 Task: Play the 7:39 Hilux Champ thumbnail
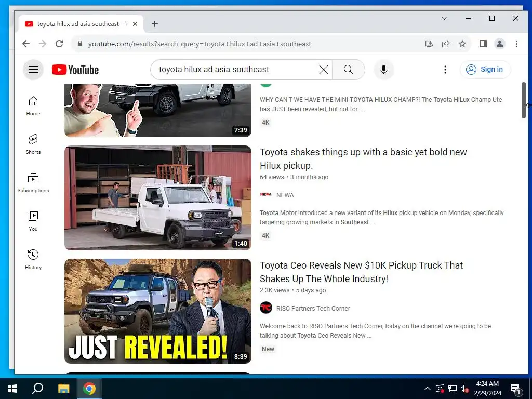[158, 111]
